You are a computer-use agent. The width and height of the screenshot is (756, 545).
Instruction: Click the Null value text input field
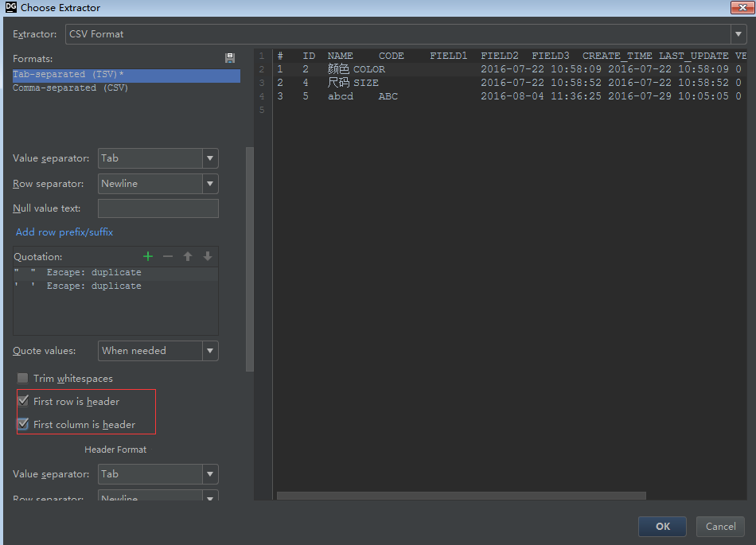[158, 208]
